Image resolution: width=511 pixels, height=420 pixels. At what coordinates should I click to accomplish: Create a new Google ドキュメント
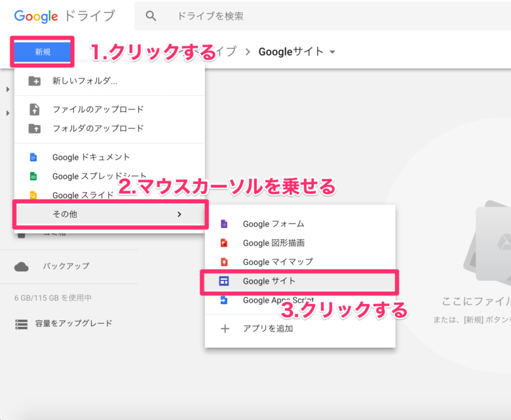109,157
